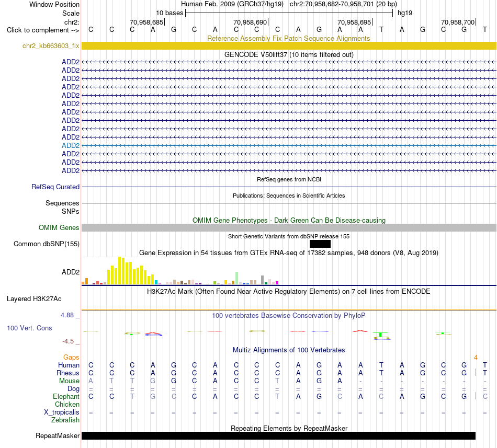
Task: Select the 'Human' alignment row label
Action: tap(69, 365)
